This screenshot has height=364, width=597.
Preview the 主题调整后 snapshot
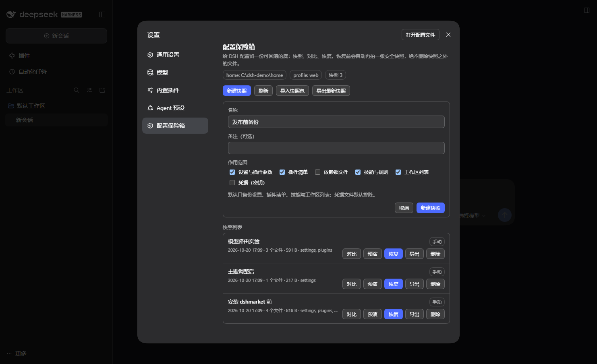pos(373,284)
